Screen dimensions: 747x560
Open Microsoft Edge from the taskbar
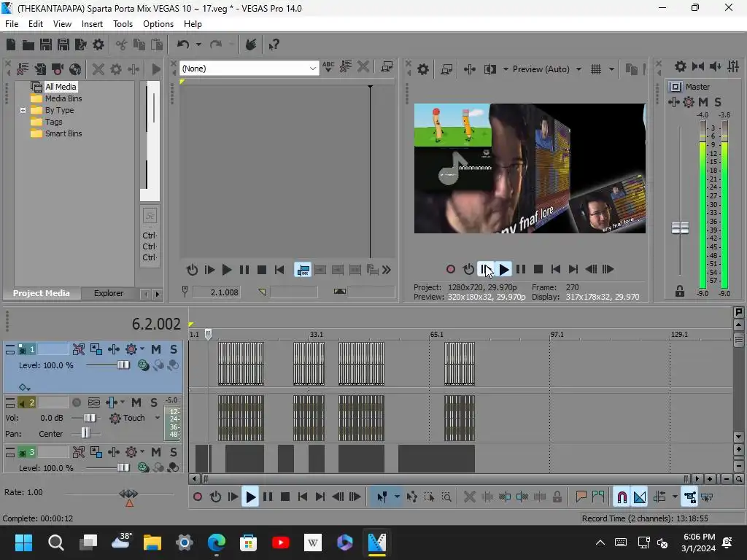216,542
